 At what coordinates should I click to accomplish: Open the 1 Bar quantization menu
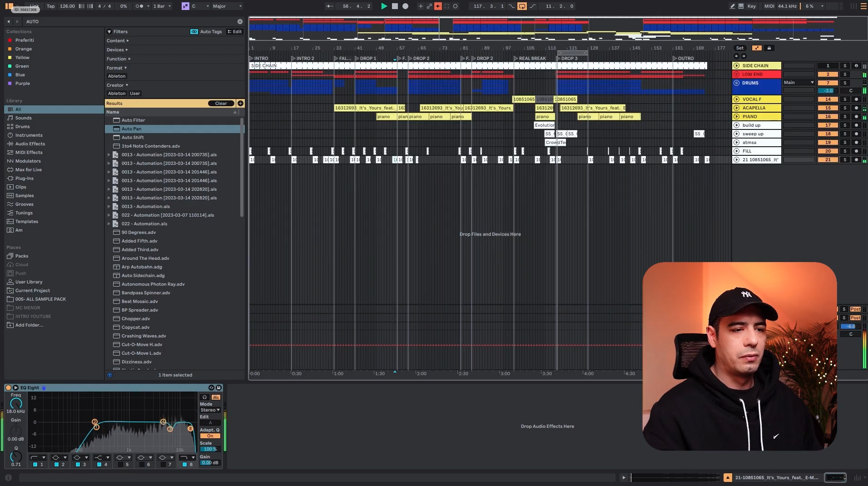162,6
